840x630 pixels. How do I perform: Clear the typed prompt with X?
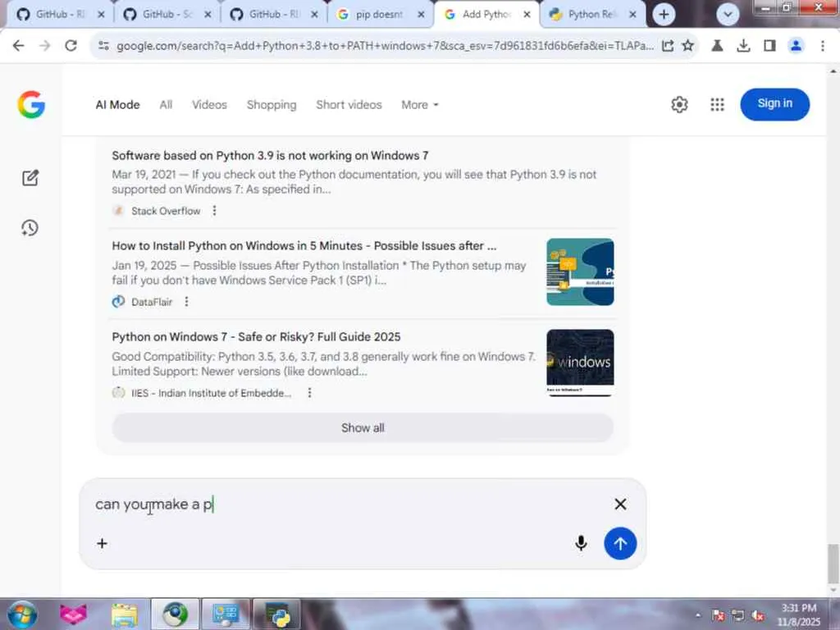tap(620, 504)
